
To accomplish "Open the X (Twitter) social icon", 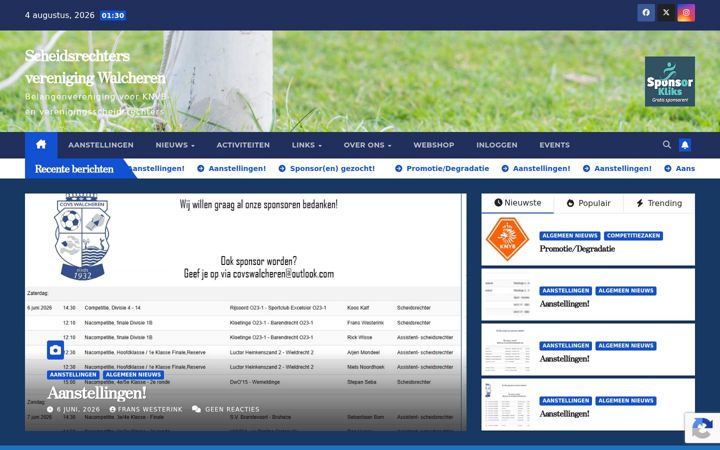I will tap(666, 13).
